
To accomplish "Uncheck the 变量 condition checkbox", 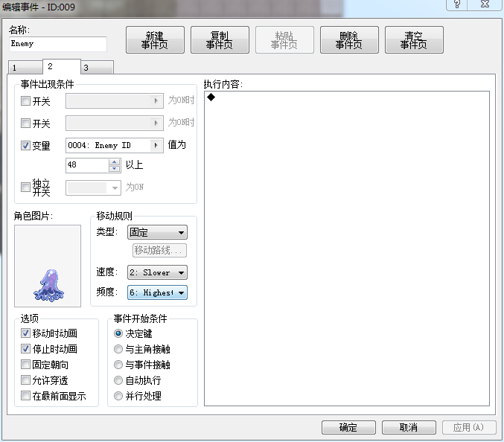I will (25, 145).
